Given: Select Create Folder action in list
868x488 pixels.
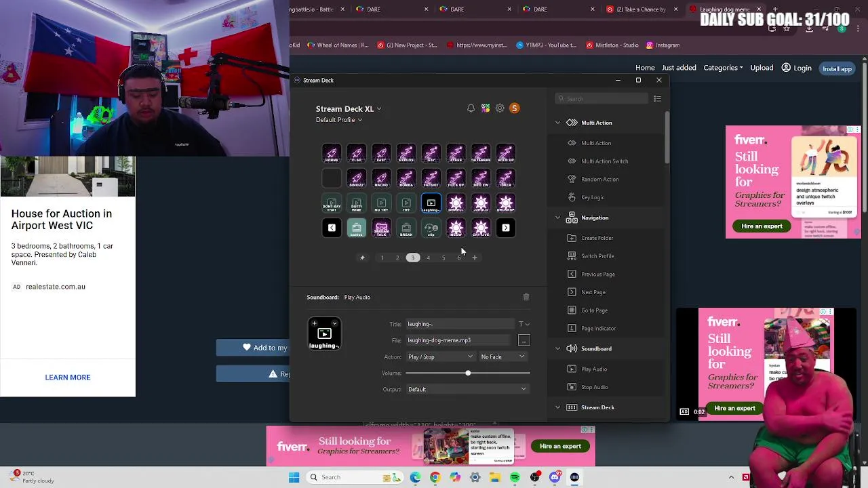Looking at the screenshot, I should pyautogui.click(x=597, y=238).
